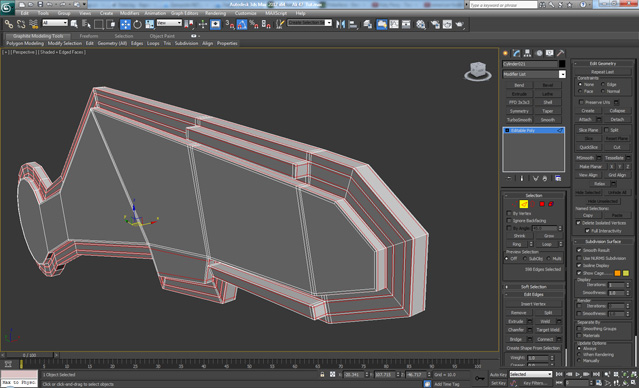Open the Material Editor icon
This screenshot has height=388, width=639.
[x=421, y=24]
